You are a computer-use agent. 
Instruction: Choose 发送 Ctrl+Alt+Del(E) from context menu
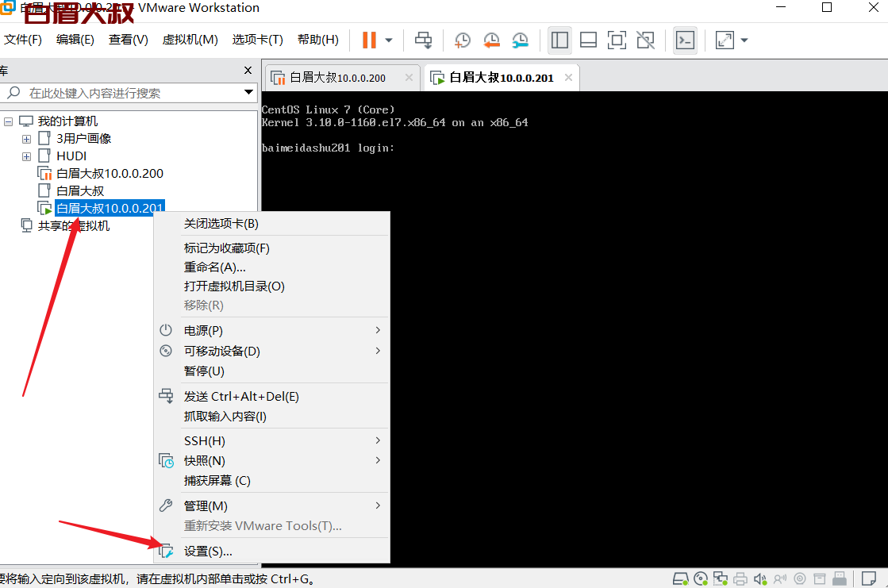(272, 397)
